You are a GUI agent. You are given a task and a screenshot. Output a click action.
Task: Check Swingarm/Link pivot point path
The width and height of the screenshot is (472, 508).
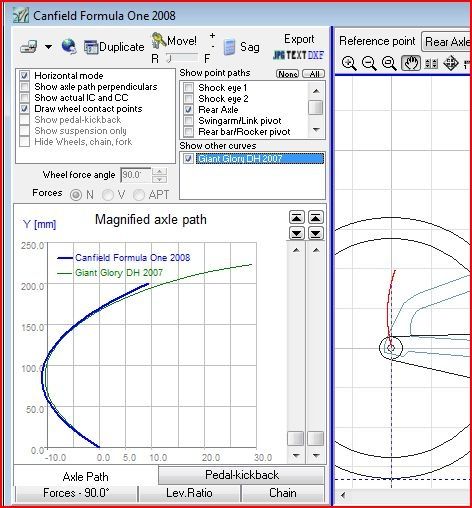(189, 120)
